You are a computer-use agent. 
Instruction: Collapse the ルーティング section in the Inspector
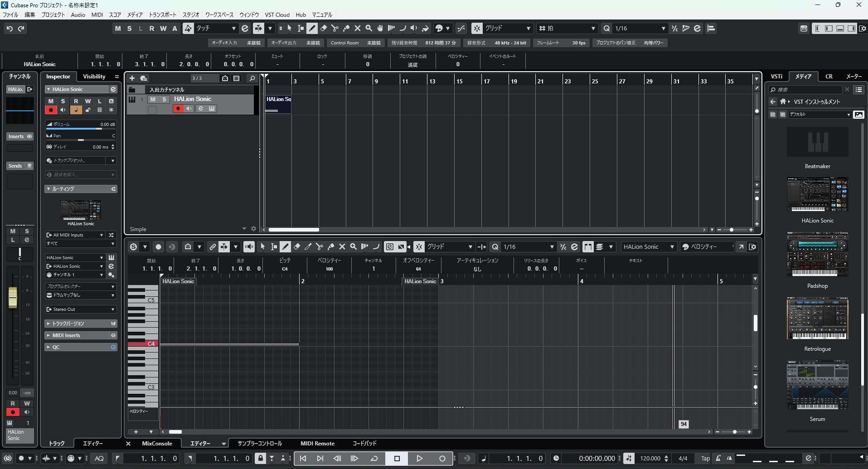(48, 189)
